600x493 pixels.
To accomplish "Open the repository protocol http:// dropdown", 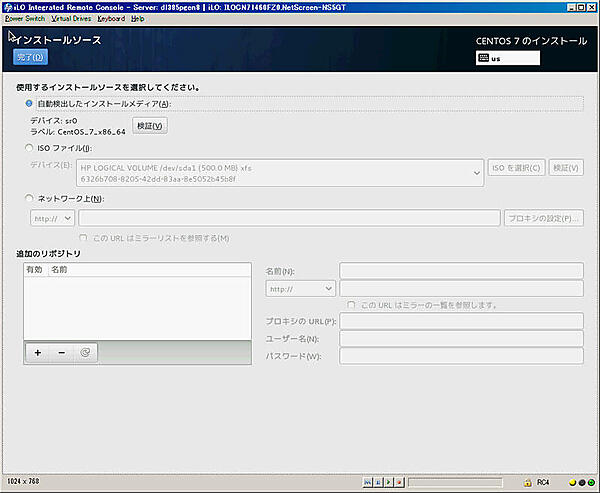I will tap(300, 288).
